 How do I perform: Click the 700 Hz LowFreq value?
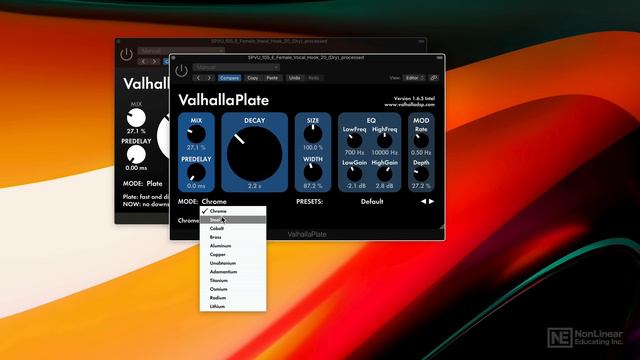354,152
